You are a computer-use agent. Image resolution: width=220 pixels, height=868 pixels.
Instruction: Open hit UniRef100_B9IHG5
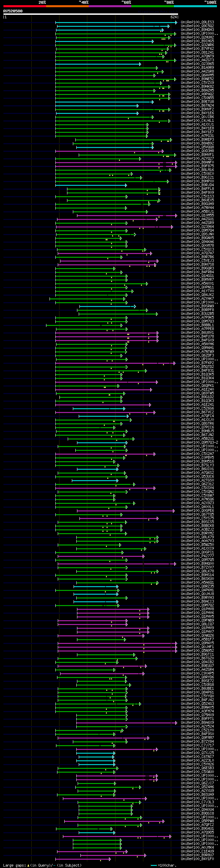click(x=197, y=41)
